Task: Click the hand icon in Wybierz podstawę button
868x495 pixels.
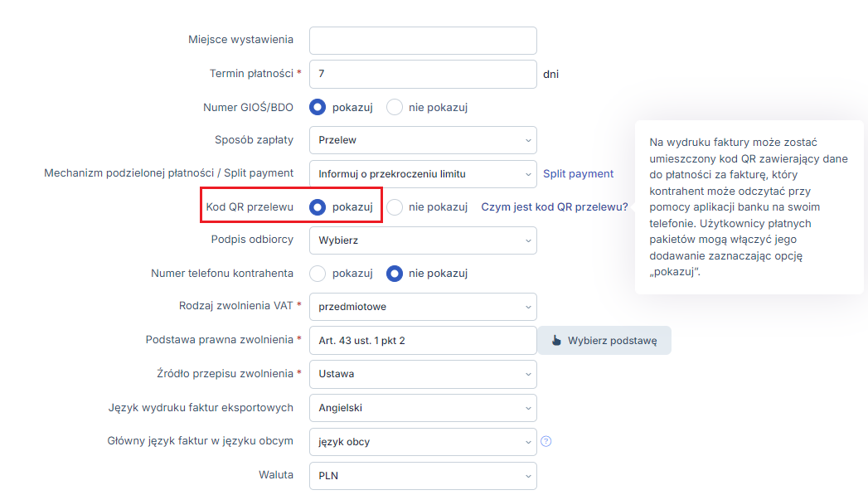Action: pos(556,341)
